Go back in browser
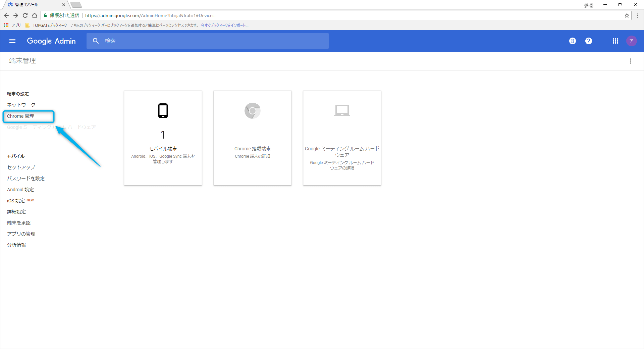 [6, 15]
